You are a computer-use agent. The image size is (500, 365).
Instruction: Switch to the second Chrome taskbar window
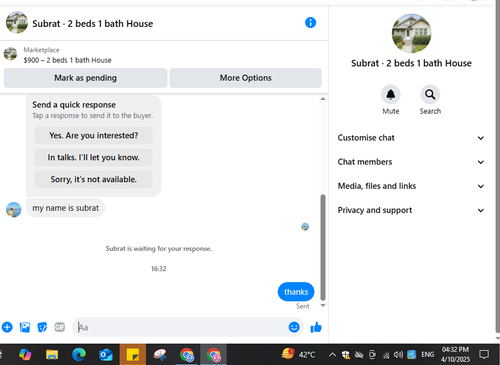click(214, 354)
